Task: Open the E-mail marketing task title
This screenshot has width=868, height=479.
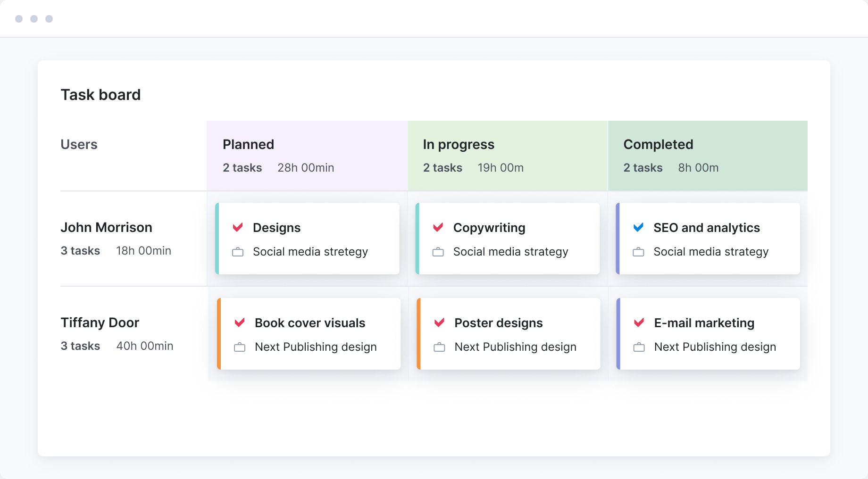Action: click(x=704, y=323)
